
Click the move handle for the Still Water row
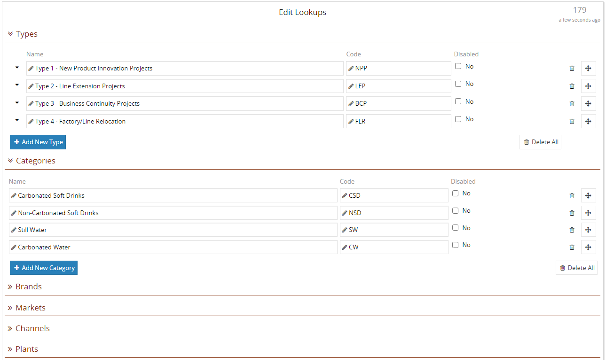tap(588, 230)
